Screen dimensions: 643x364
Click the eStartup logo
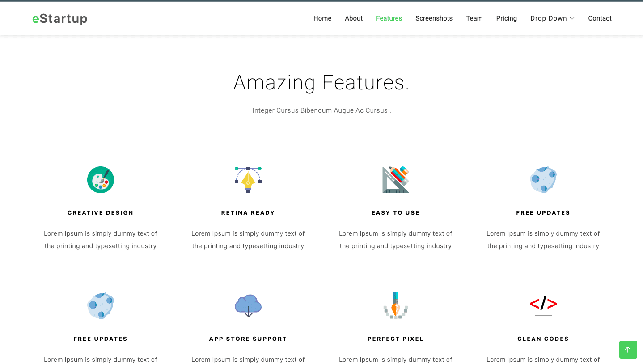tap(59, 19)
